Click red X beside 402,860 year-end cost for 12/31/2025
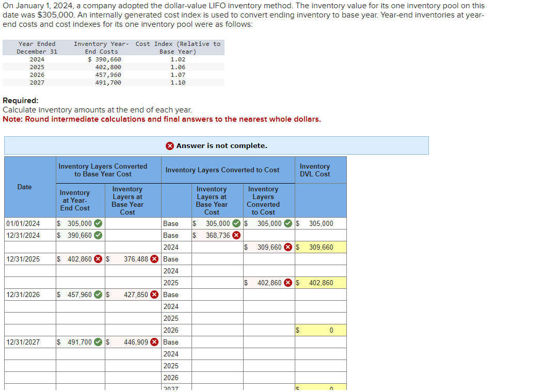Screen dimensions: 542x392 [x=98, y=259]
